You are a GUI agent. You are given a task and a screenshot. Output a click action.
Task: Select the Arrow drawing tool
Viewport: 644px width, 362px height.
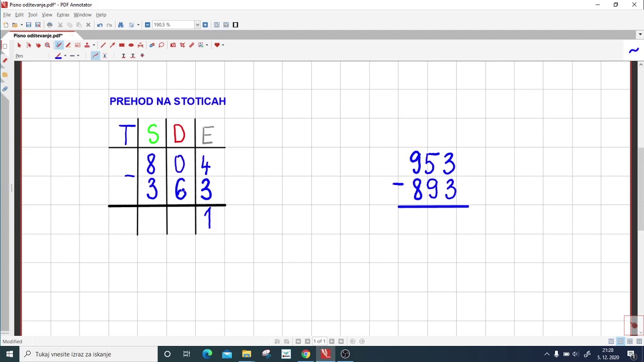pyautogui.click(x=112, y=45)
